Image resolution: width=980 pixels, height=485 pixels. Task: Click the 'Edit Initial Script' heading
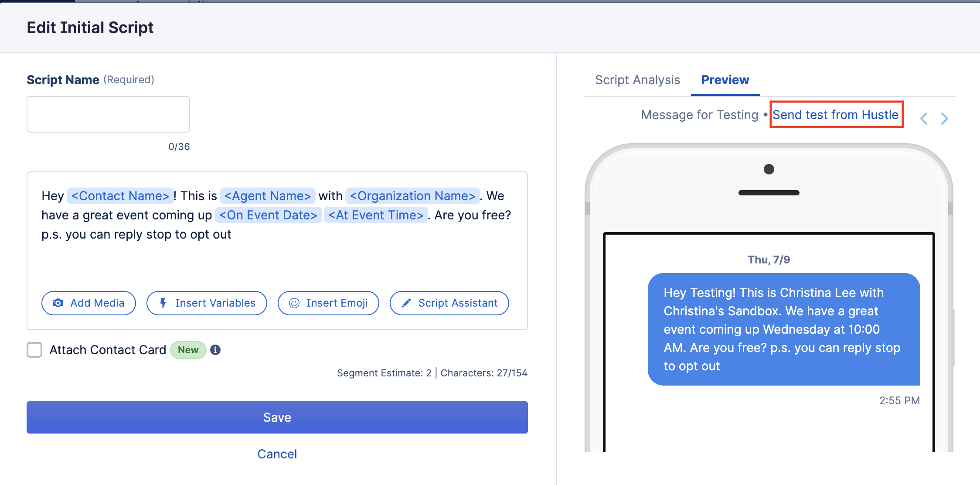90,27
